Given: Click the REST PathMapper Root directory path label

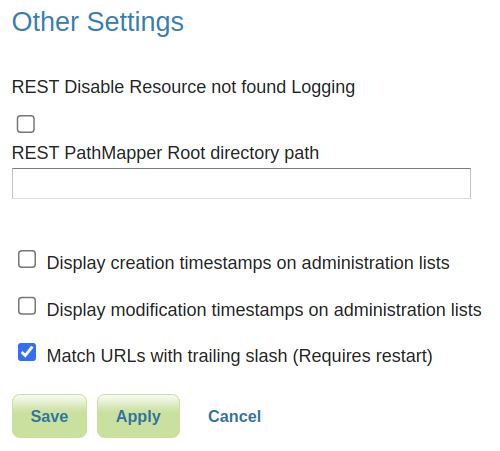Looking at the screenshot, I should coord(165,153).
